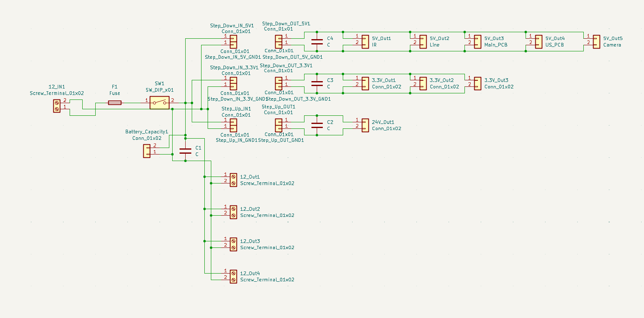The height and width of the screenshot is (318, 644).
Task: Click the Fuse value label
Action: tap(115, 93)
